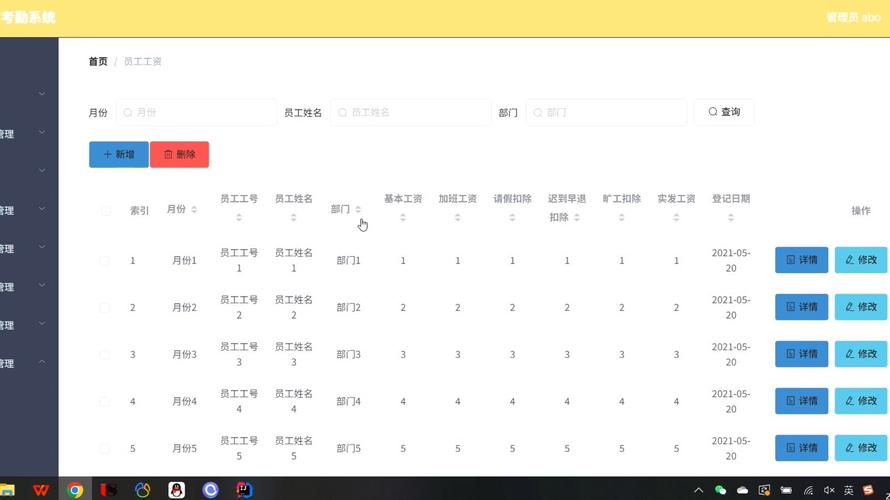Sort table by 登记日期 column arrows

coord(731,217)
